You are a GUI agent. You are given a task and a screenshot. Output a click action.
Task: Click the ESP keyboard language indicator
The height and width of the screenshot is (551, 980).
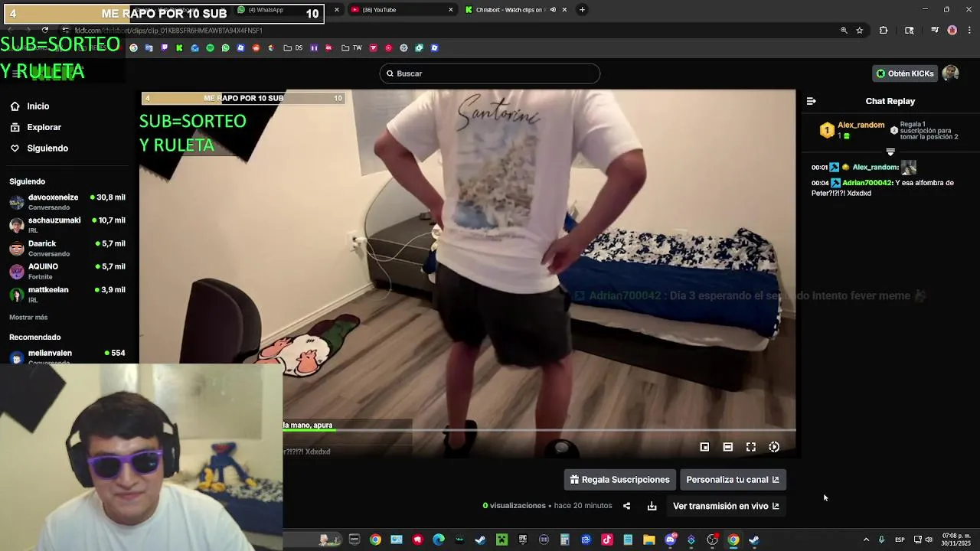pos(900,540)
